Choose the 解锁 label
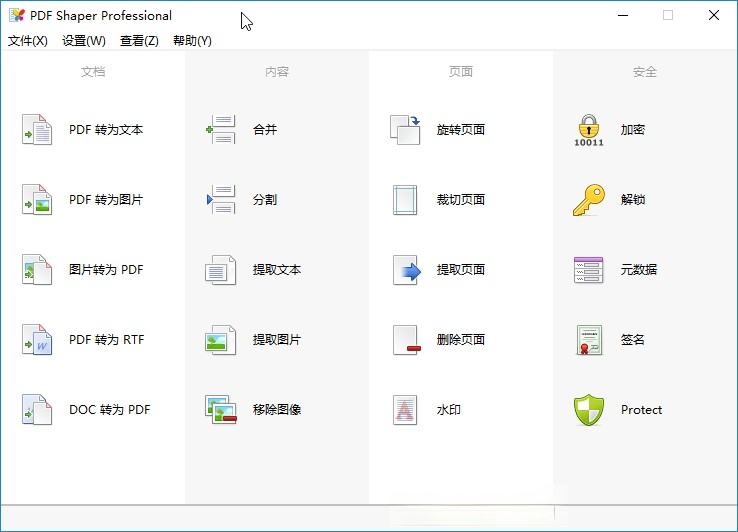The height and width of the screenshot is (532, 738). pyautogui.click(x=633, y=200)
